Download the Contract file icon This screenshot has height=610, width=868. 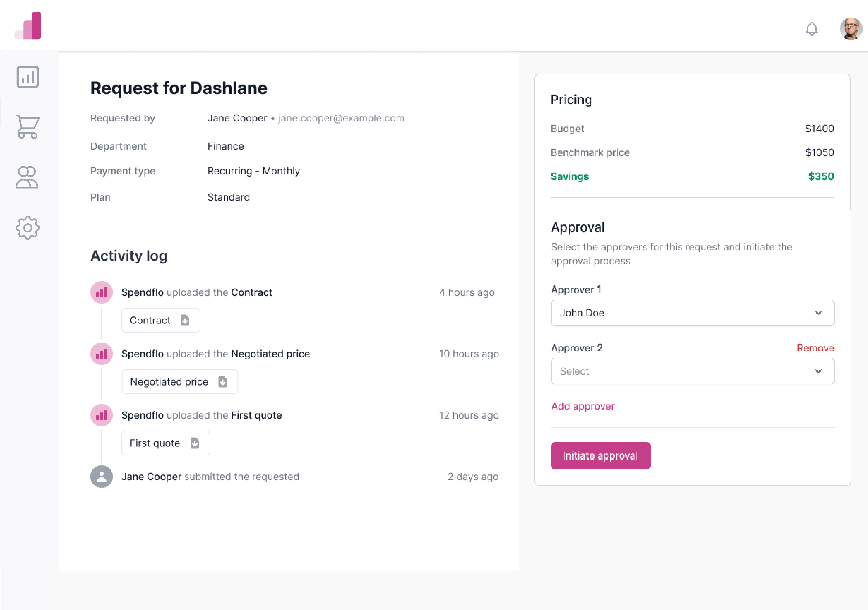click(185, 320)
